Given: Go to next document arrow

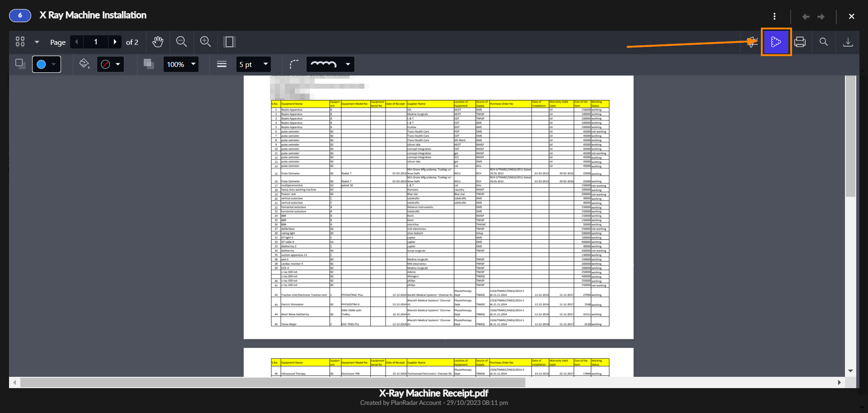Looking at the screenshot, I should point(821,17).
